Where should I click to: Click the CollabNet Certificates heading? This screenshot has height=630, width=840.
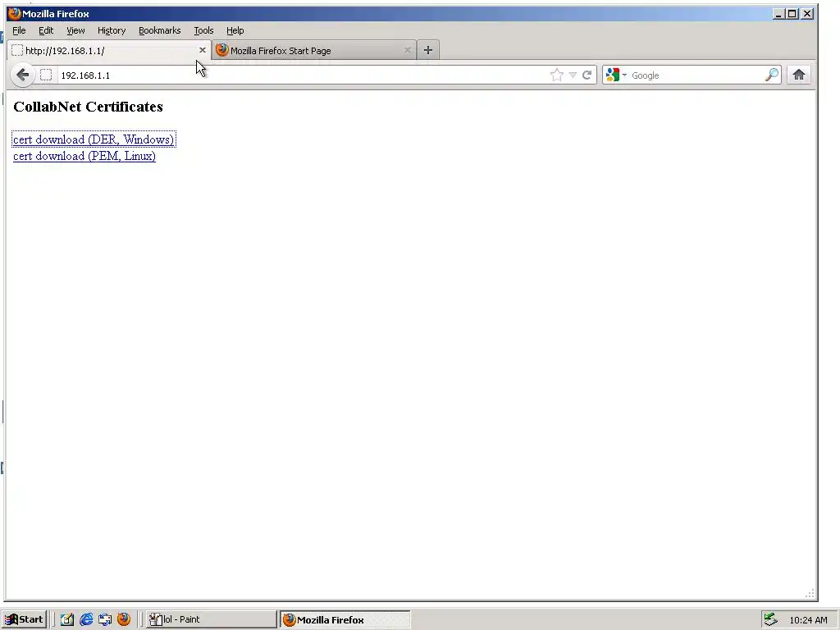pyautogui.click(x=88, y=107)
